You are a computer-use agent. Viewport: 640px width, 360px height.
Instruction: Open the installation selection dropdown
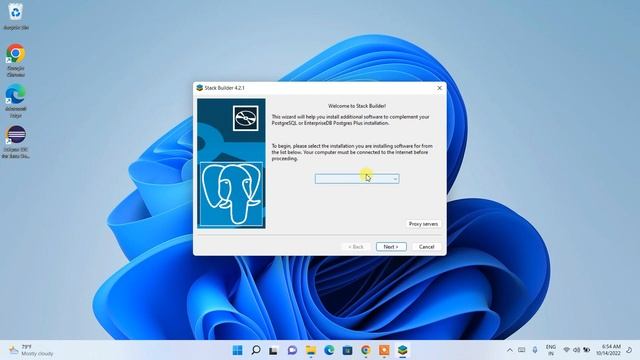357,179
